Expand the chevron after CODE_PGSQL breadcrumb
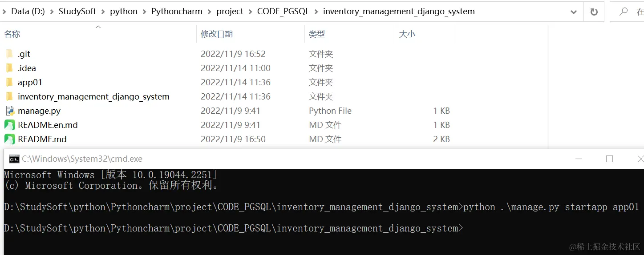 316,12
